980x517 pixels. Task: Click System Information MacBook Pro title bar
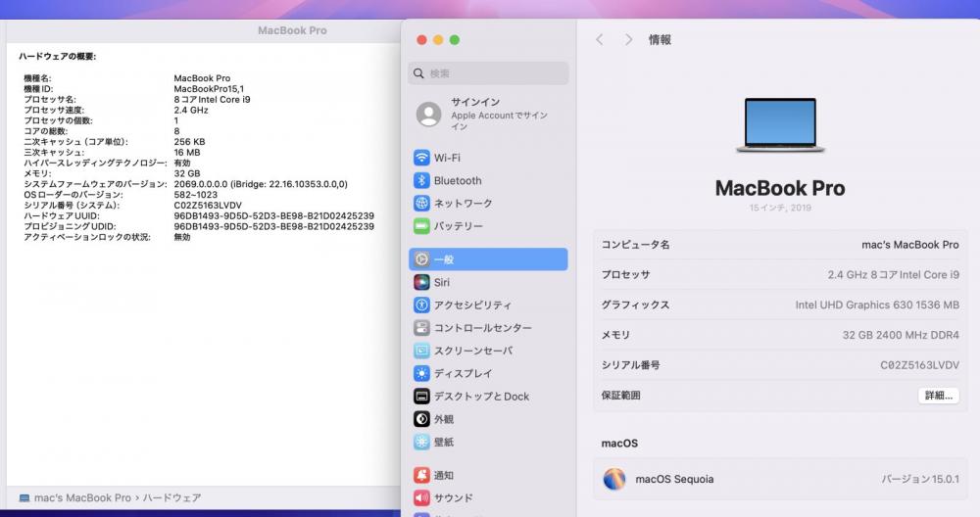292,30
